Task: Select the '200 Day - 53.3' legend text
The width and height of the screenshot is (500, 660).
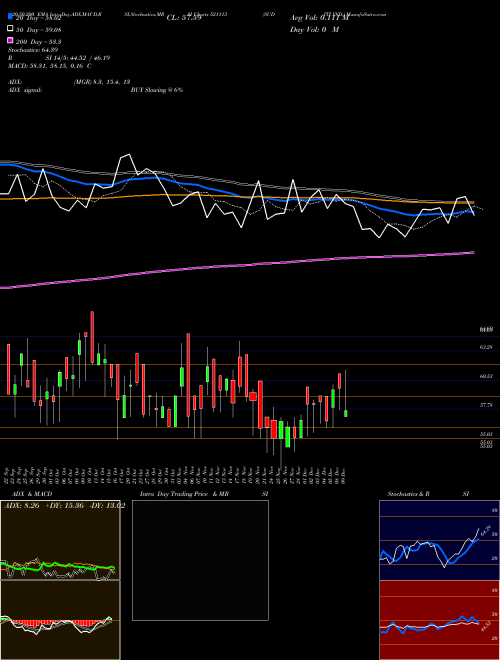Action: click(x=38, y=42)
